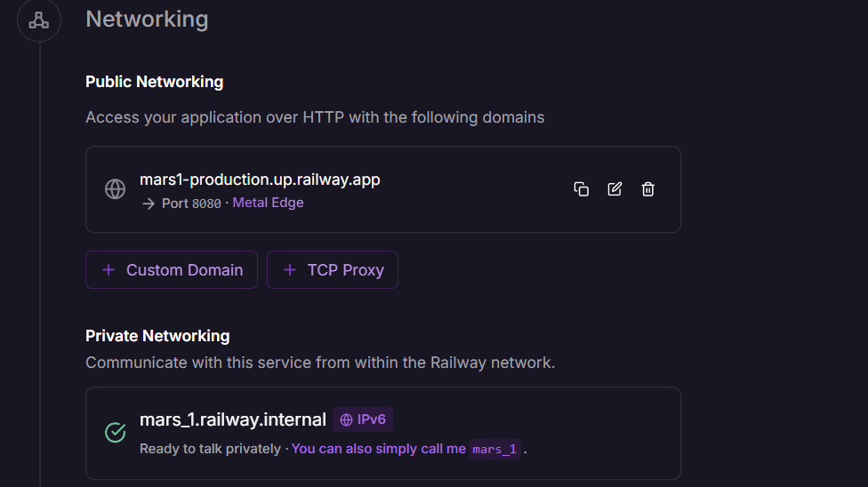868x487 pixels.
Task: Click the "Communicate with this service" description
Action: [x=320, y=363]
